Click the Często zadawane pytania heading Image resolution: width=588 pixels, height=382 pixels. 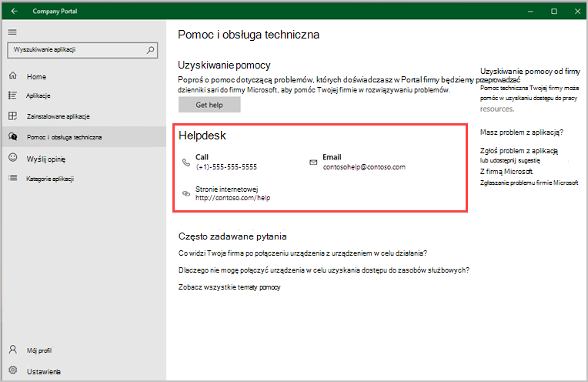click(x=232, y=236)
